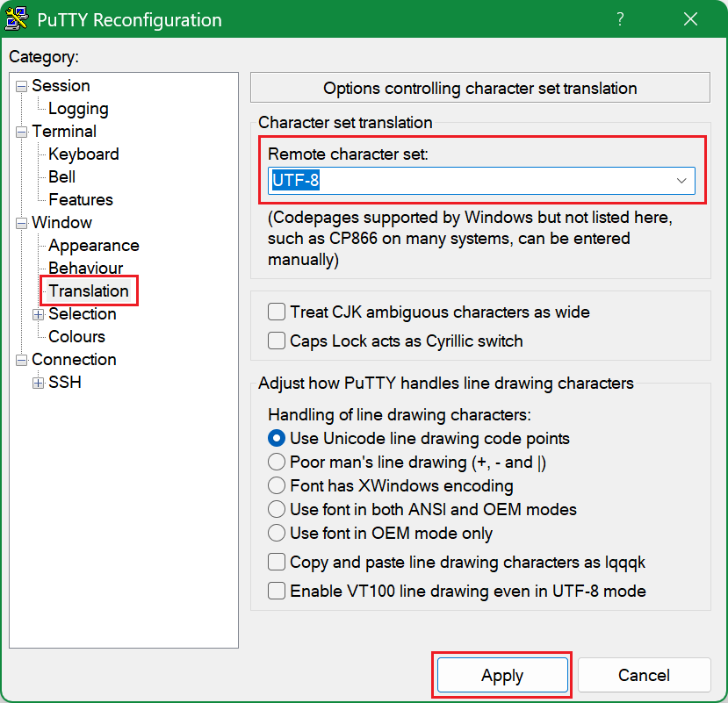Open Colours settings category
This screenshot has width=728, height=703.
76,337
